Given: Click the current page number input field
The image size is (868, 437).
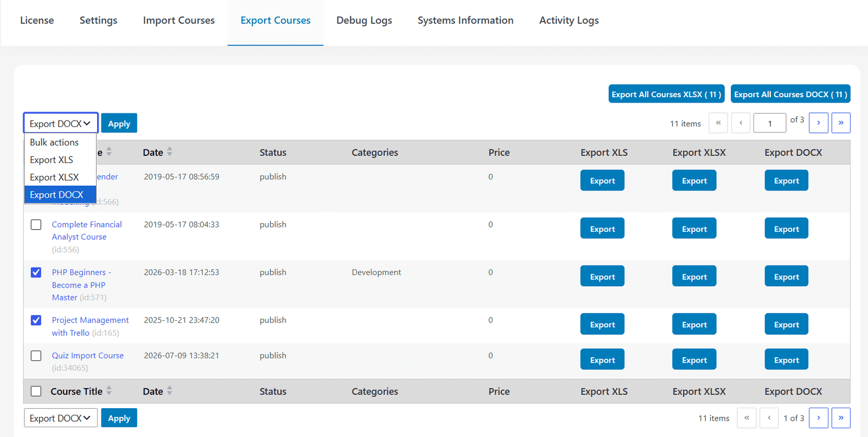Looking at the screenshot, I should [x=770, y=123].
